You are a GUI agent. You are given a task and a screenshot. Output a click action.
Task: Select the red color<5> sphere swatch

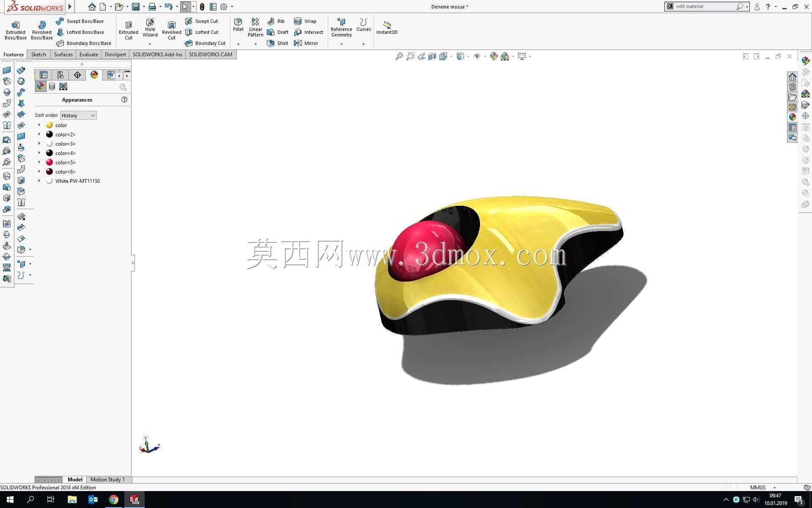tap(49, 162)
